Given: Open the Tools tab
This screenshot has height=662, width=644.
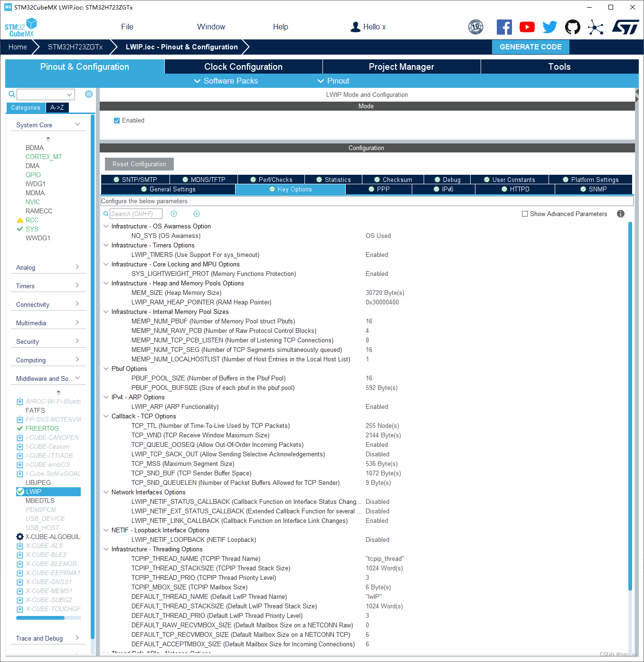Looking at the screenshot, I should click(x=559, y=67).
